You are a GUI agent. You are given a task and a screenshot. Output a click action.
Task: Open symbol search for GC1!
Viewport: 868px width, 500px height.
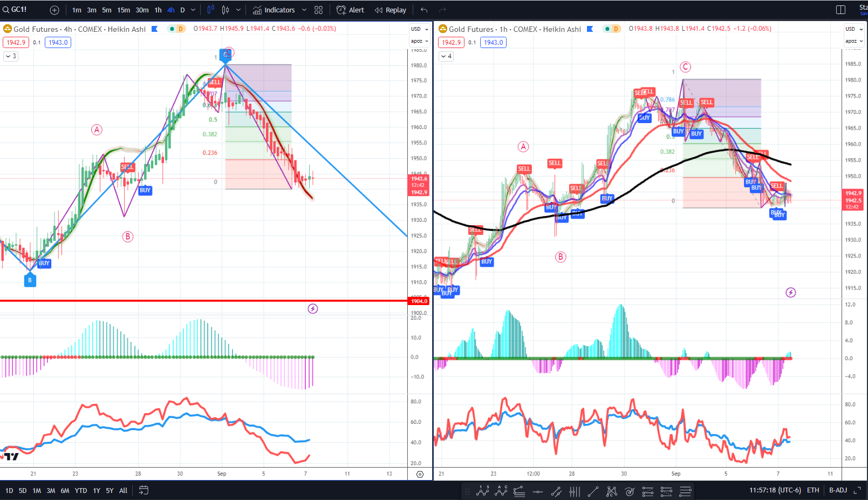click(x=15, y=10)
